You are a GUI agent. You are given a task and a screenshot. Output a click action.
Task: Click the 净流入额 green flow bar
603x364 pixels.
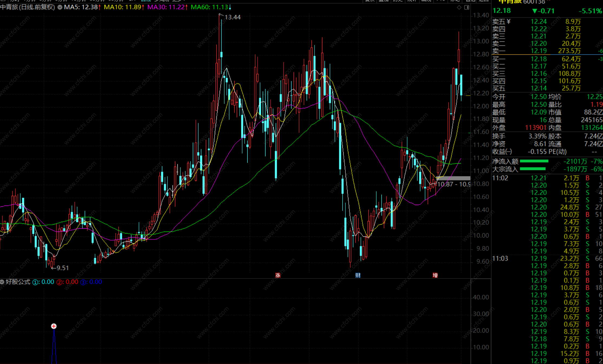(534, 161)
